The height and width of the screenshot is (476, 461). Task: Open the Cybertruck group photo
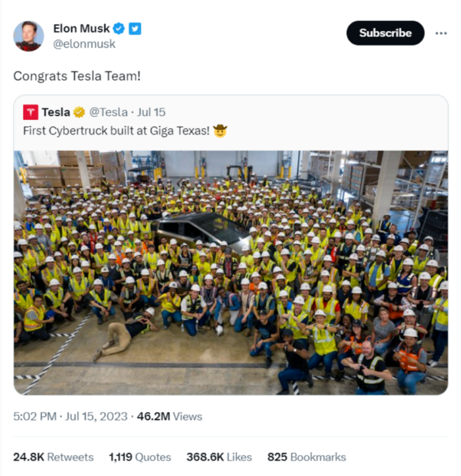coord(230,272)
